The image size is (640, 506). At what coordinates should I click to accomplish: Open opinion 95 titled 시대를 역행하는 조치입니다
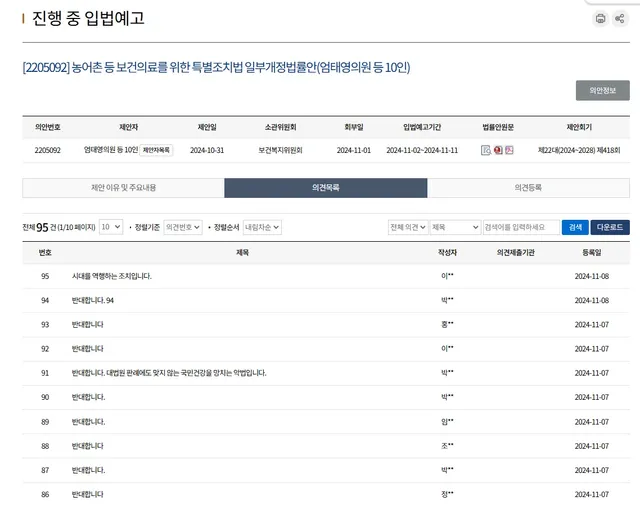coord(111,276)
